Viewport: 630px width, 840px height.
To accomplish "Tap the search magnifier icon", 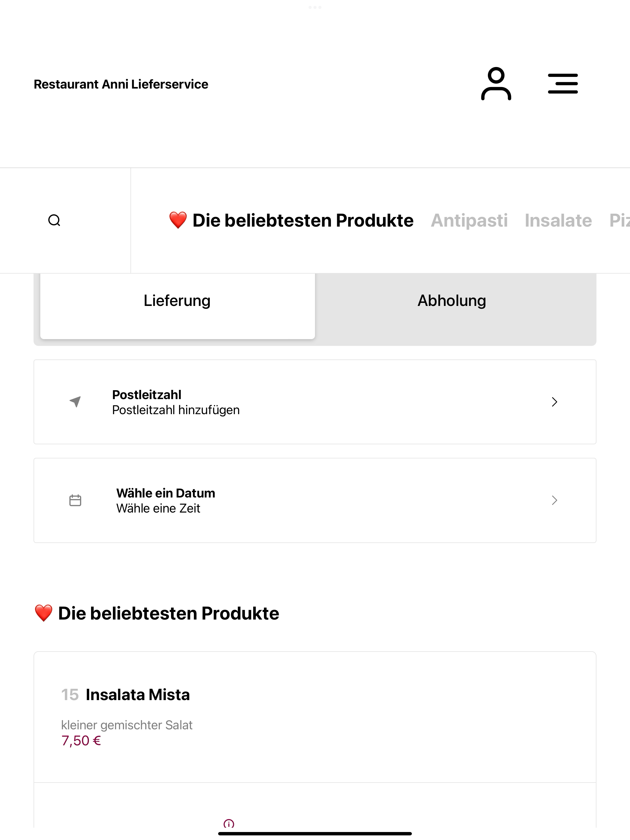I will pyautogui.click(x=54, y=220).
